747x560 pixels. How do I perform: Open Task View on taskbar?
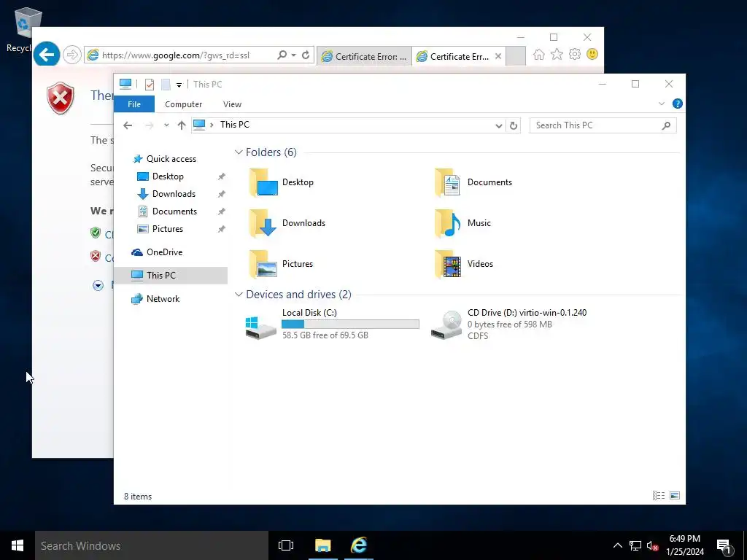(x=286, y=545)
